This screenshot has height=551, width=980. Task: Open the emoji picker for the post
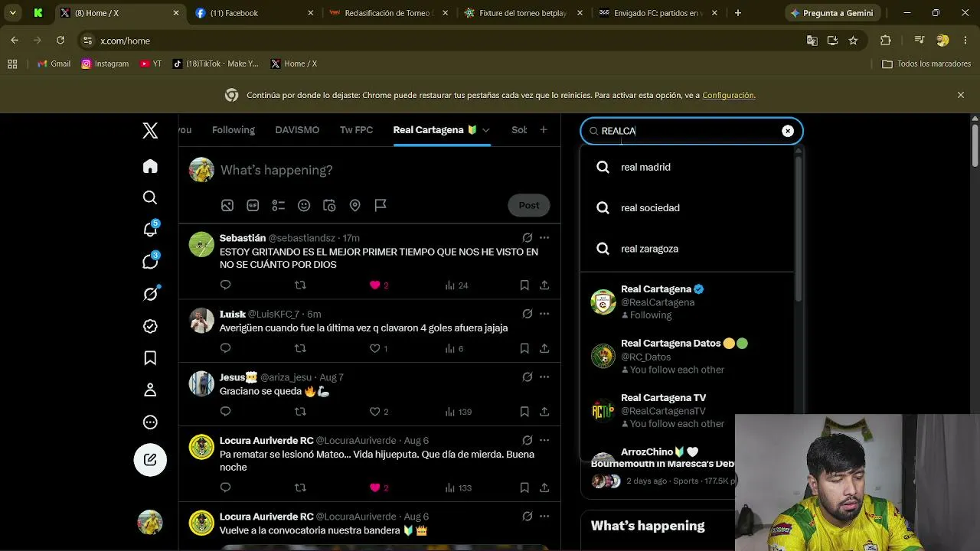(x=304, y=205)
